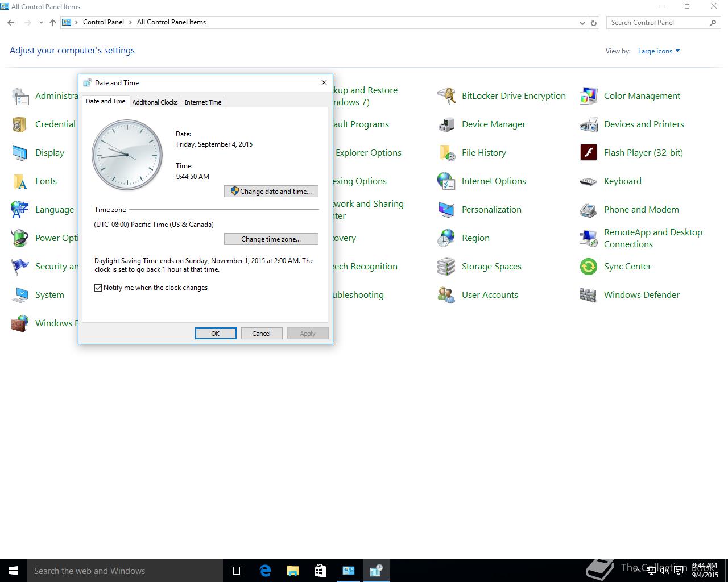Open the Fonts folder icon
Image resolution: width=728 pixels, height=582 pixels.
[20, 181]
